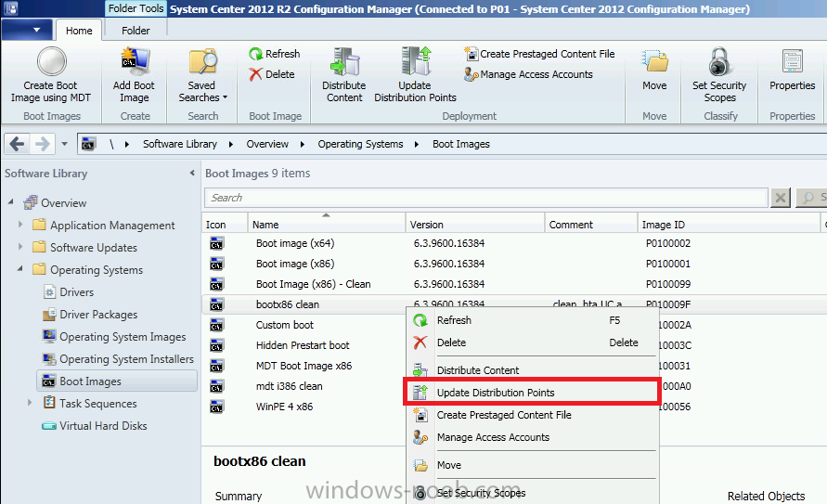
Task: Click Create Prestaged Content File in ribbon
Action: click(x=539, y=54)
